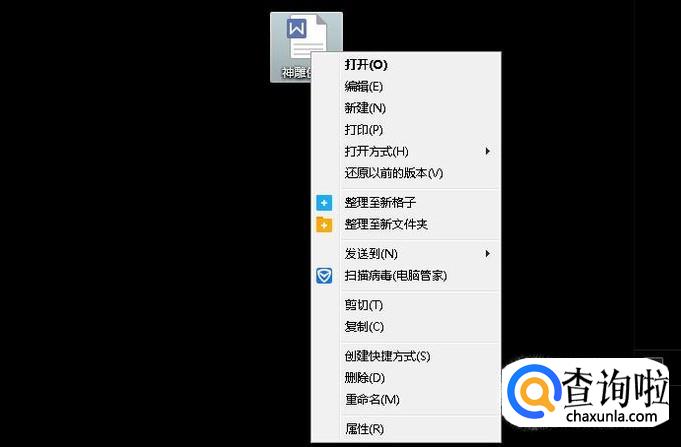Click the blue shield icon for 电脑管家

point(324,275)
